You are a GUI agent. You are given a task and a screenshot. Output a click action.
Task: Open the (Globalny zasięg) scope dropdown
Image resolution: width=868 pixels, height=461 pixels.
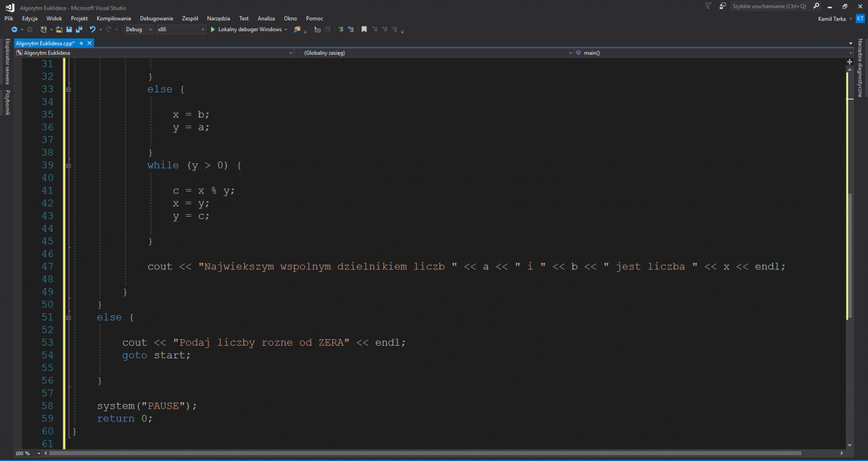(x=434, y=53)
